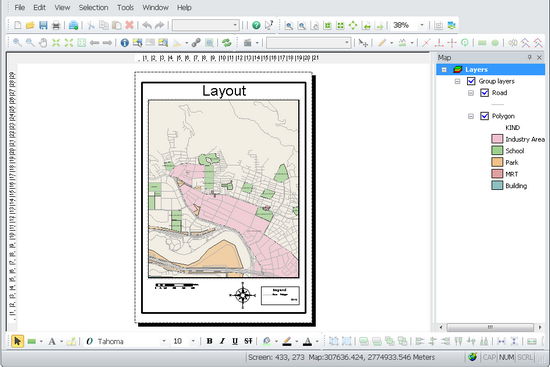The height and width of the screenshot is (367, 550).
Task: Toggle Italic text formatting
Action: pos(222,341)
